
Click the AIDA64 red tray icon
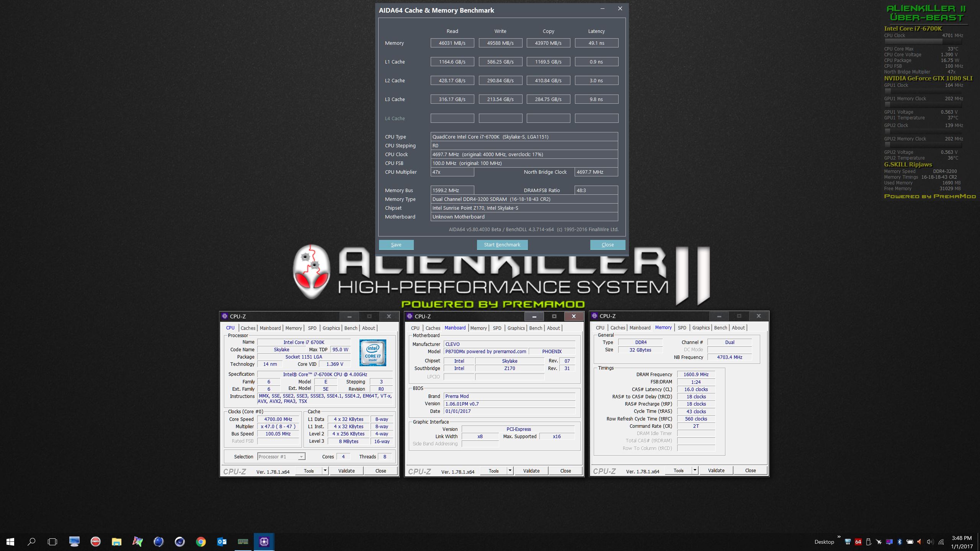pos(858,542)
